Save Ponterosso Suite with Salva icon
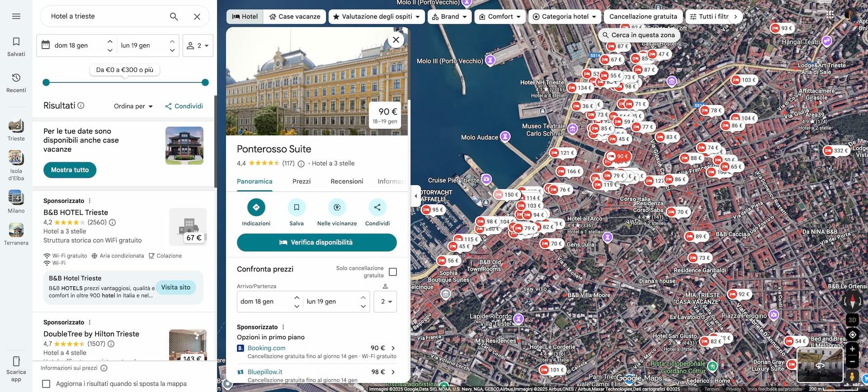The width and height of the screenshot is (868, 392). 297,207
